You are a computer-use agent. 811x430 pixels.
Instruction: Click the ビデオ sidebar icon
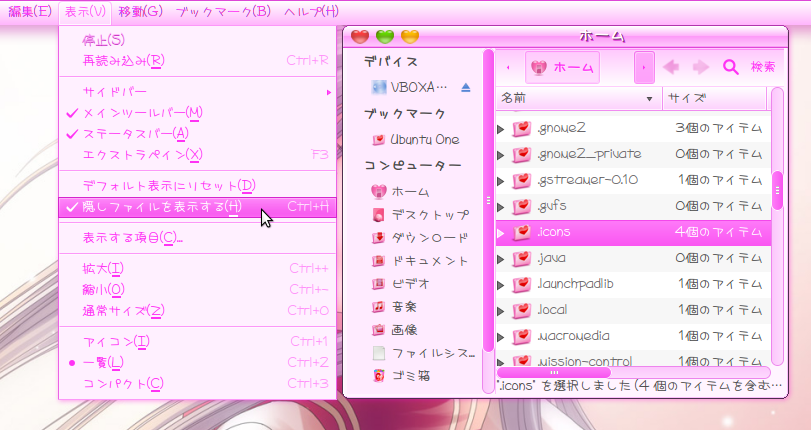(x=379, y=284)
